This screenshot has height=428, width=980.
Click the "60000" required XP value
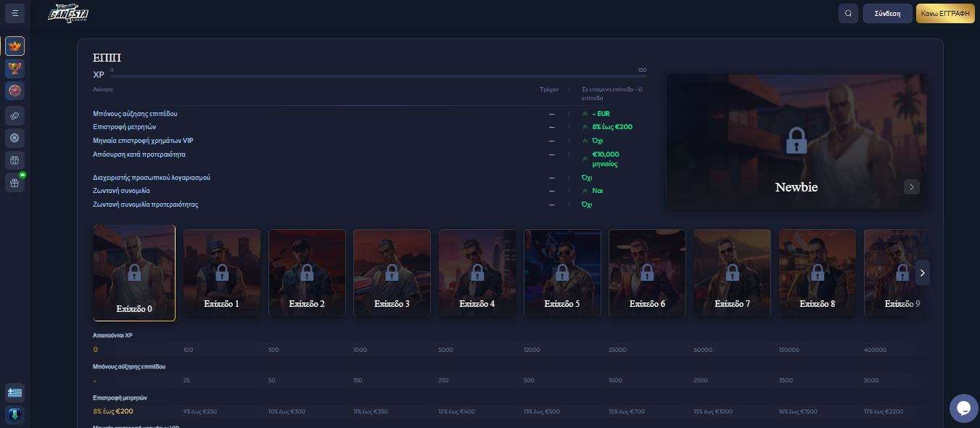coord(703,350)
